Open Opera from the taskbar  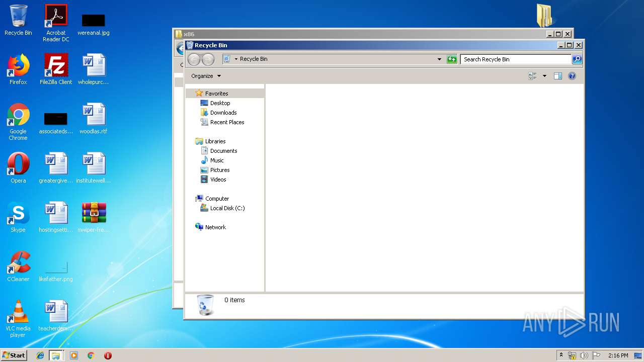[x=108, y=355]
